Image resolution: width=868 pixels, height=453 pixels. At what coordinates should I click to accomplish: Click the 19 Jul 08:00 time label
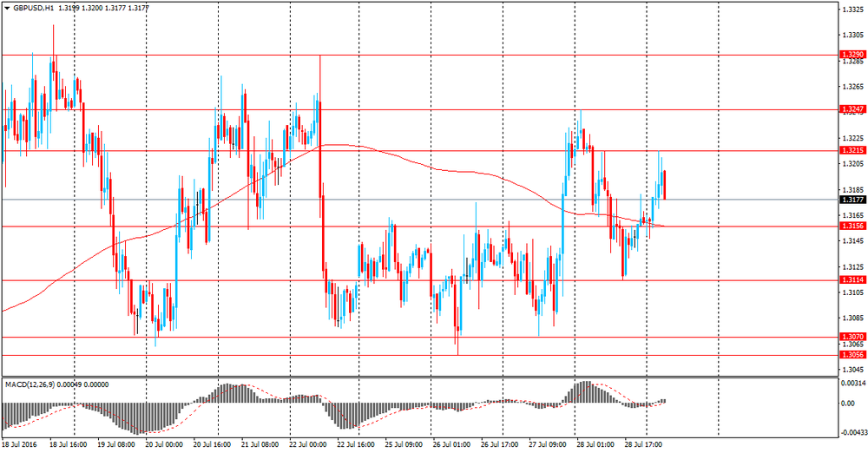[116, 444]
